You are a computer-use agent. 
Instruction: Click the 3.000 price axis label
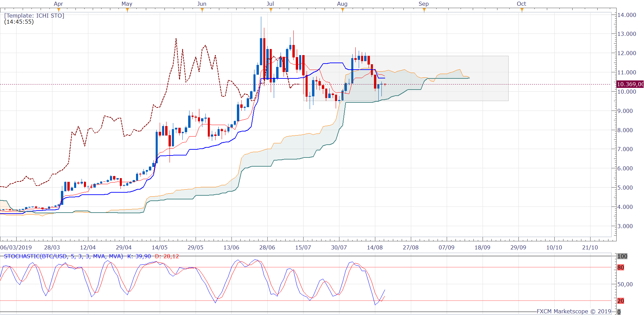625,226
